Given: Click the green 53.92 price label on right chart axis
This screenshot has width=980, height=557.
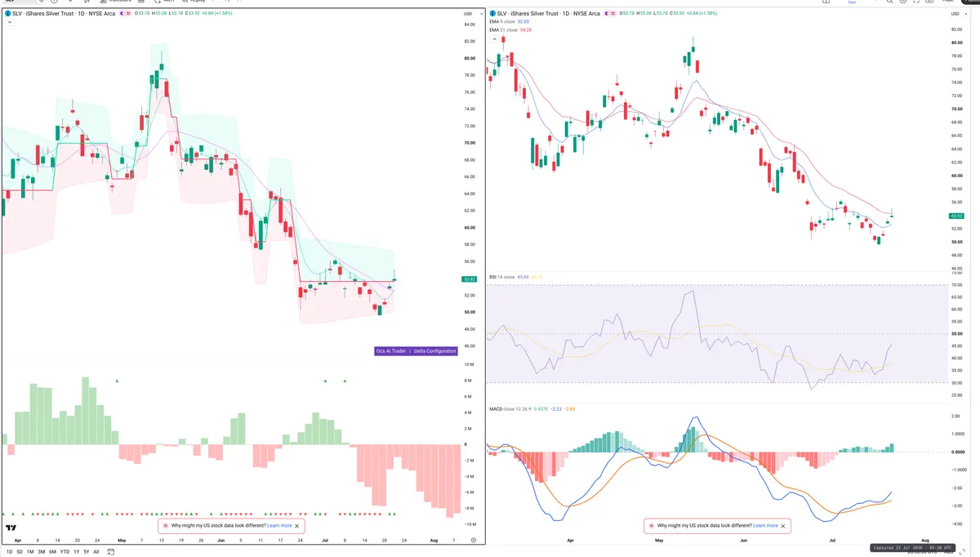Looking at the screenshot, I should [x=955, y=216].
